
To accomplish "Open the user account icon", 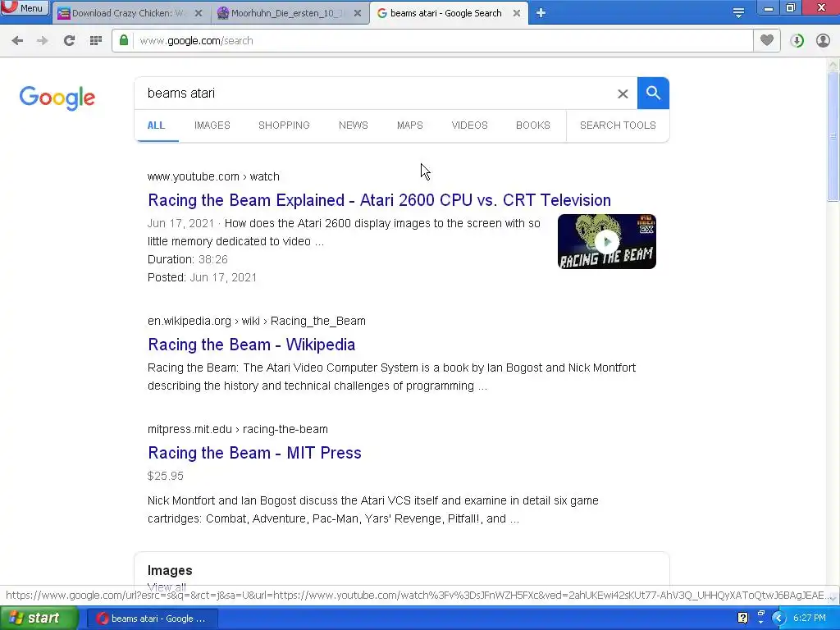I will 823,41.
